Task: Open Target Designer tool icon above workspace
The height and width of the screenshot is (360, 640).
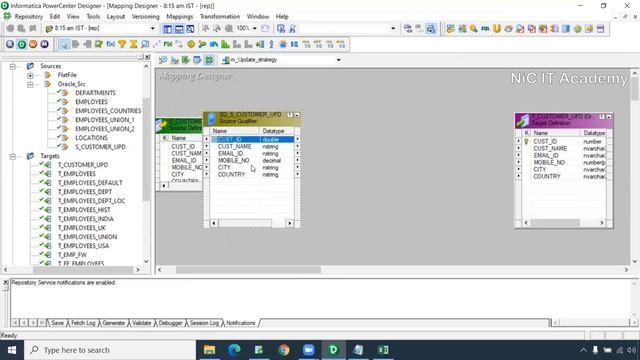Action: tap(174, 60)
